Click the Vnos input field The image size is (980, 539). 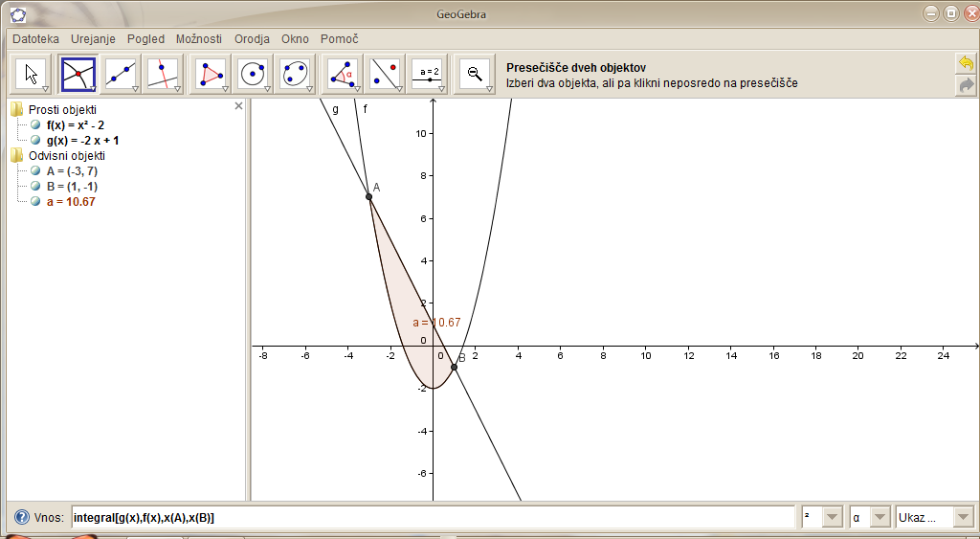click(x=431, y=518)
